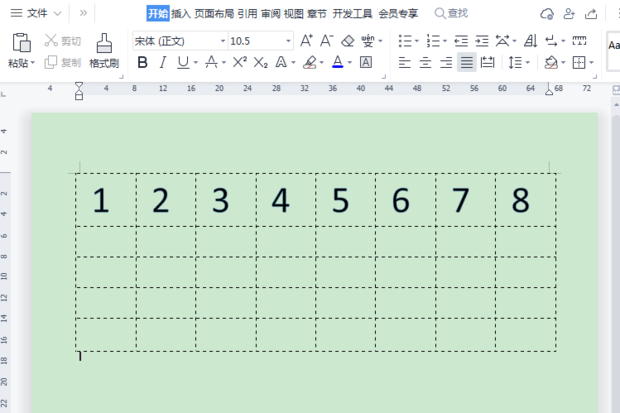620x413 pixels.
Task: Switch to the 视图 tab
Action: pos(293,14)
